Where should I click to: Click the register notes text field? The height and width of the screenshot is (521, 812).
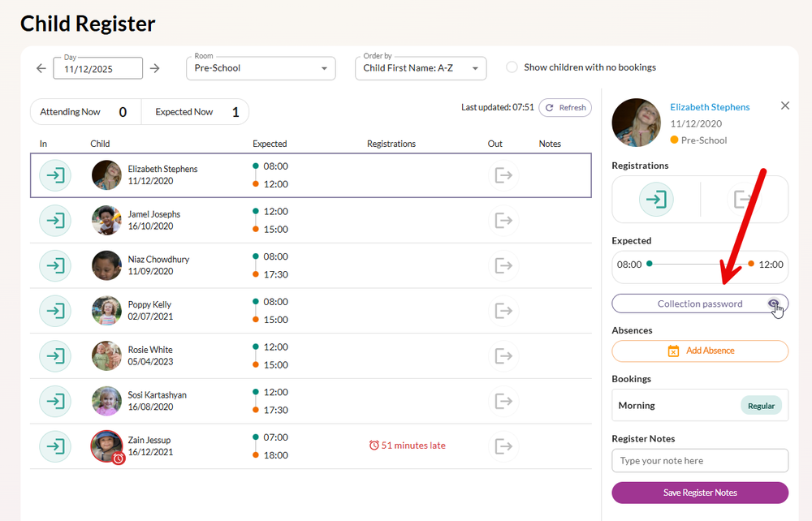[699, 460]
